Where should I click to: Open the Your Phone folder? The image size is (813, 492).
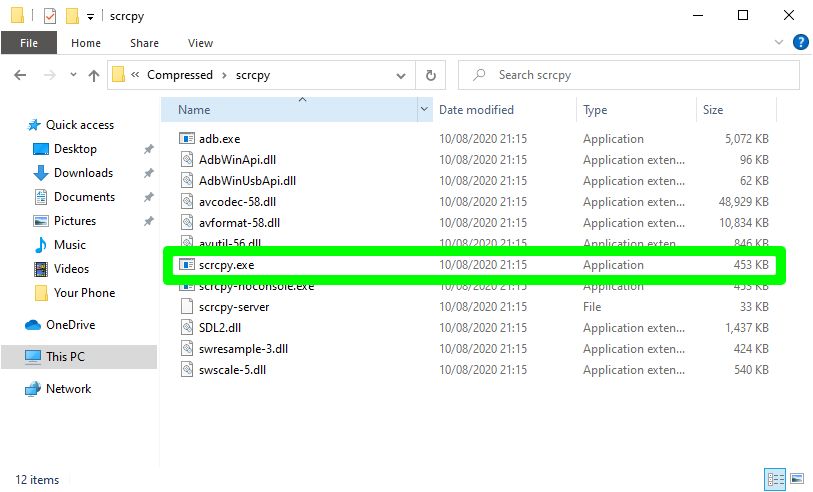coord(84,292)
